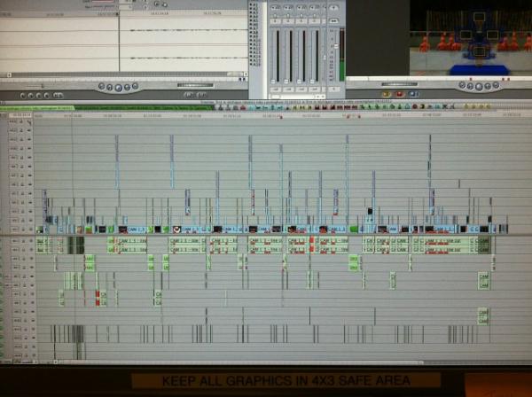The height and width of the screenshot is (397, 532).
Task: Click the Viewer's jog control wheel
Action: coord(195,85)
